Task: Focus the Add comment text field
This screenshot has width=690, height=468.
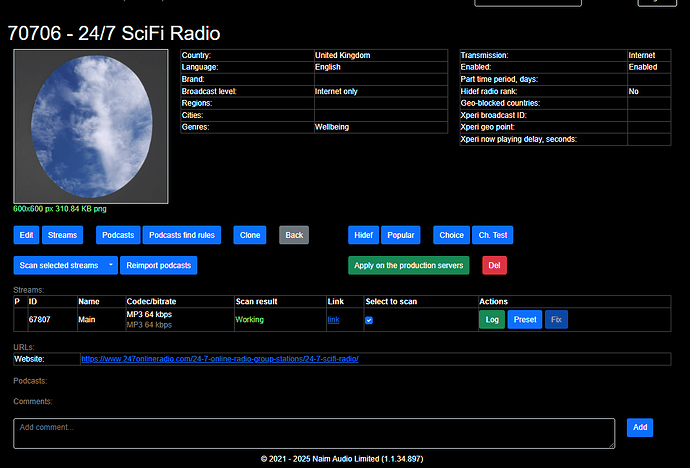Action: 314,433
